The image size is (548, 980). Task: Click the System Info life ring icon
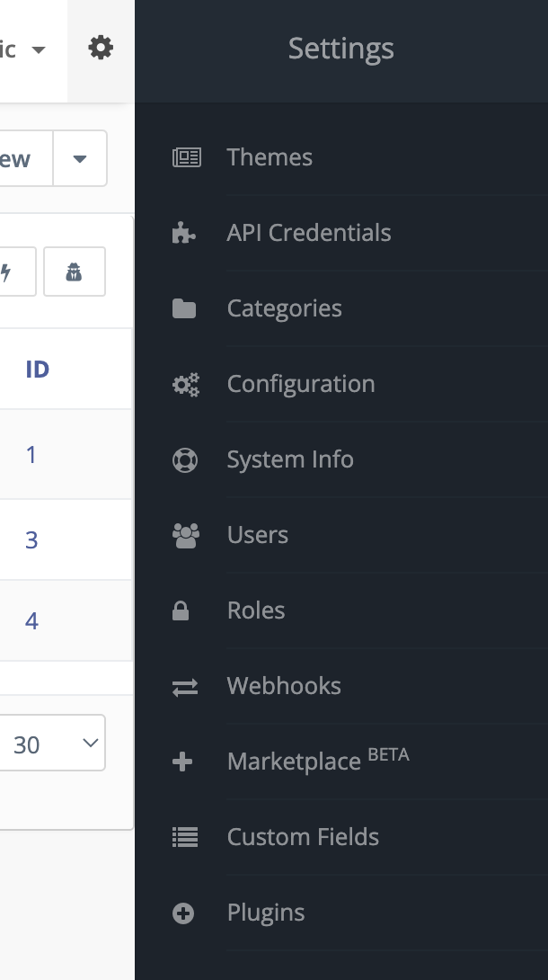184,459
